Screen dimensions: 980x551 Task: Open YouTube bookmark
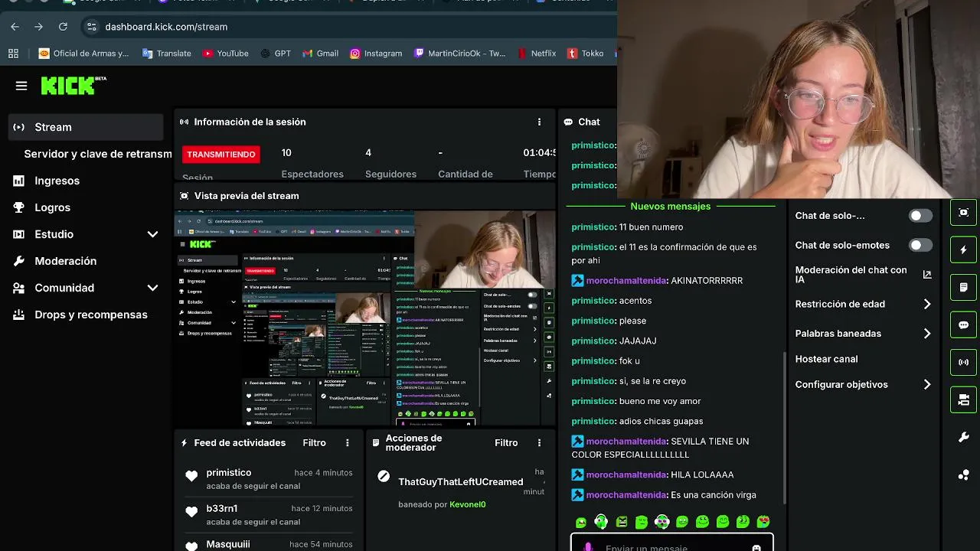point(225,54)
